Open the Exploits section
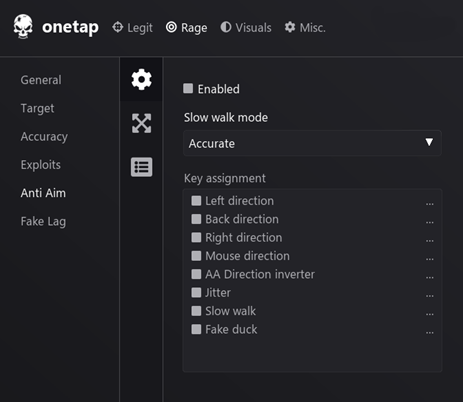 [41, 165]
